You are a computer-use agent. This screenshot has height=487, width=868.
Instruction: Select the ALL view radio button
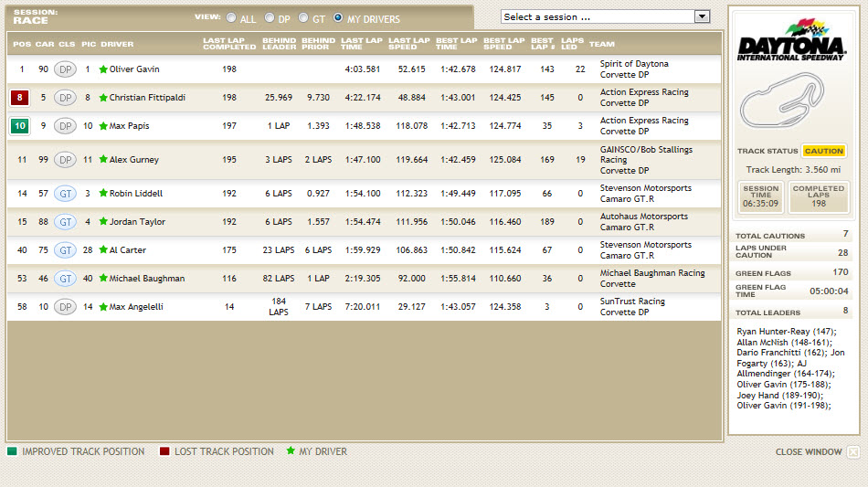(230, 17)
